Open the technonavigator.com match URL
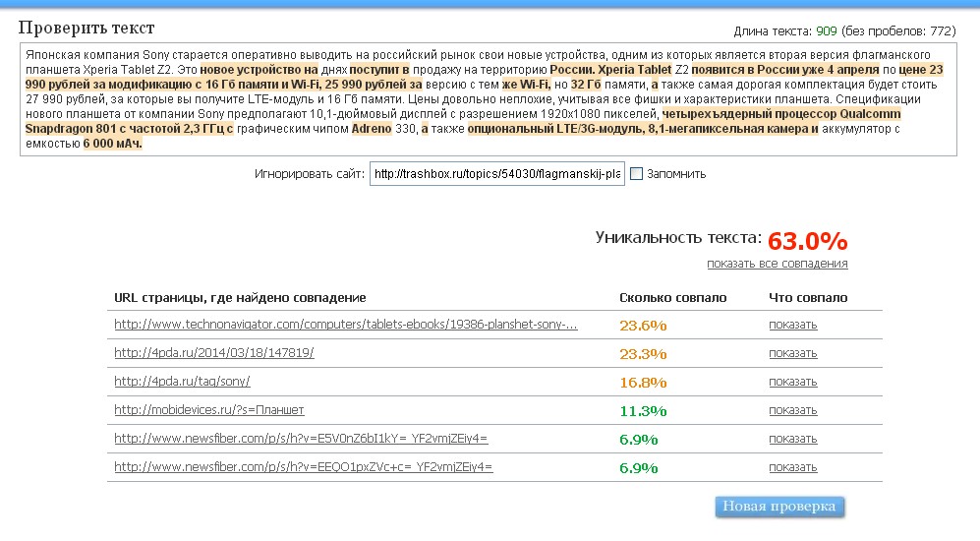The height and width of the screenshot is (541, 980). [x=345, y=325]
